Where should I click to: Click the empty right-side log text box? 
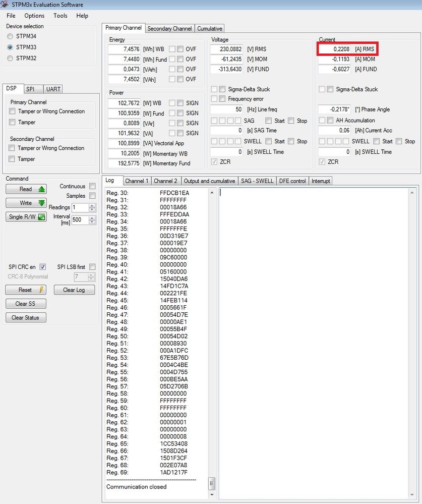tap(314, 343)
